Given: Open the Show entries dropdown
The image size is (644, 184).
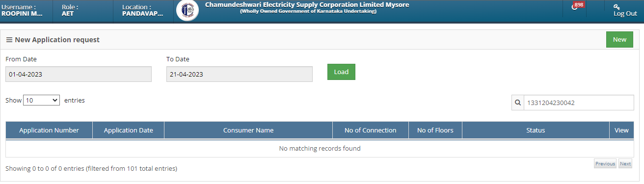Looking at the screenshot, I should coord(42,100).
